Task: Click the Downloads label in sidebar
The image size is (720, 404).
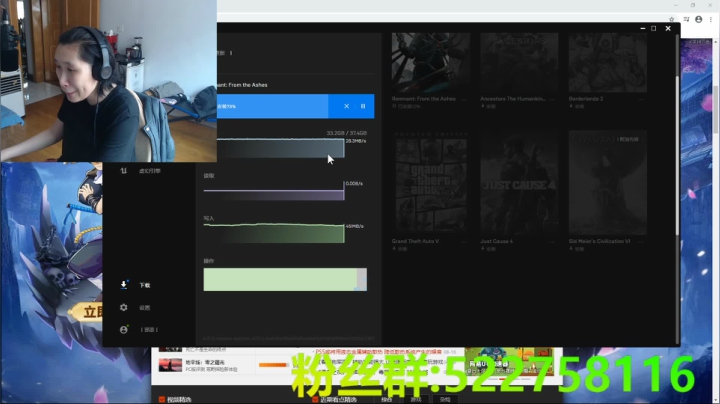Action: (145, 285)
